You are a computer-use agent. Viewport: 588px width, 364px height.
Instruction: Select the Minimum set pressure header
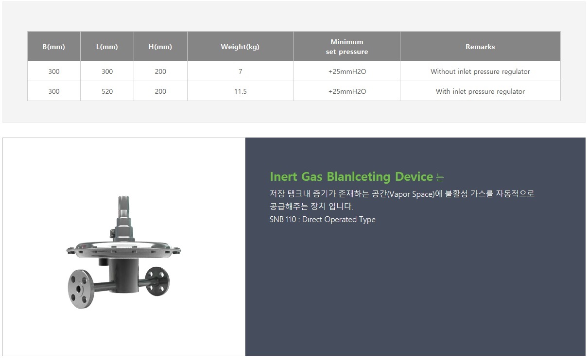coord(346,47)
